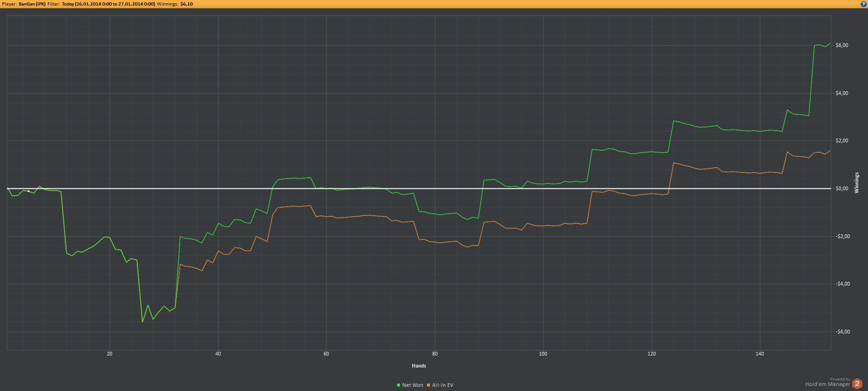Click the 60 hands x-axis label

326,354
